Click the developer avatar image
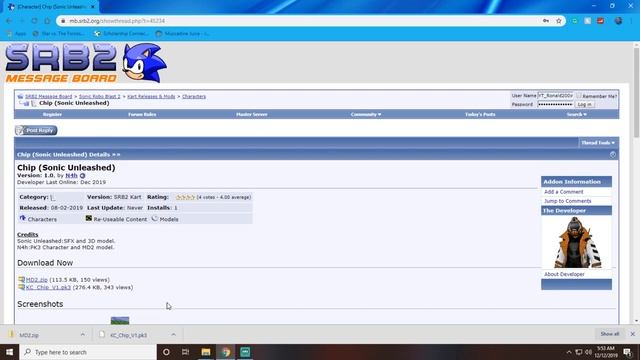The width and height of the screenshot is (640, 360). coord(576,242)
